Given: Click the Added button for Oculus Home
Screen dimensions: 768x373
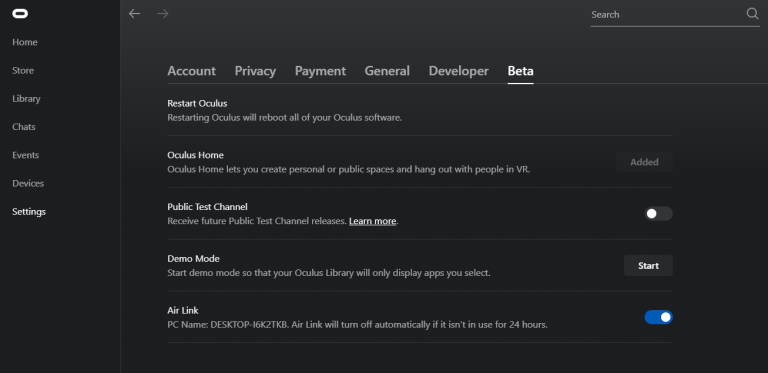Looking at the screenshot, I should click(644, 162).
